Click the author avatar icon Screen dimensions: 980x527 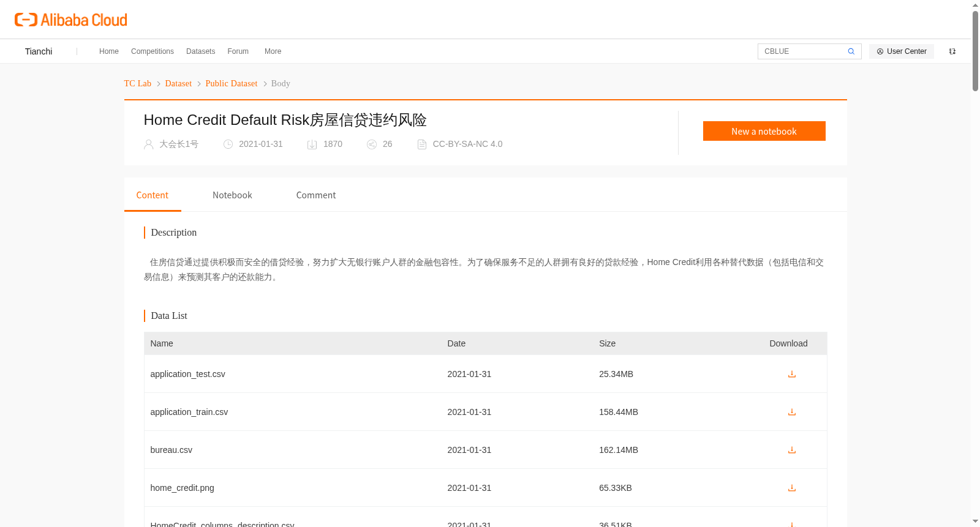tap(148, 144)
